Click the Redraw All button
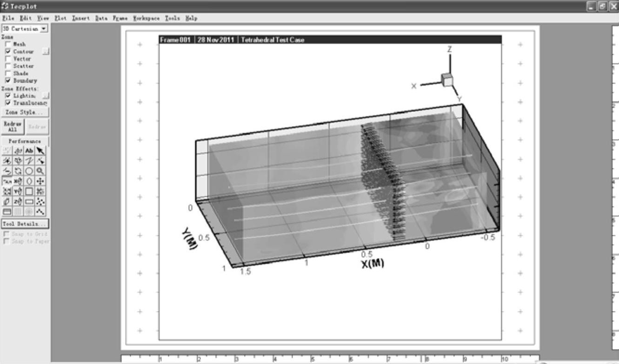Image resolution: width=619 pixels, height=364 pixels. click(12, 126)
